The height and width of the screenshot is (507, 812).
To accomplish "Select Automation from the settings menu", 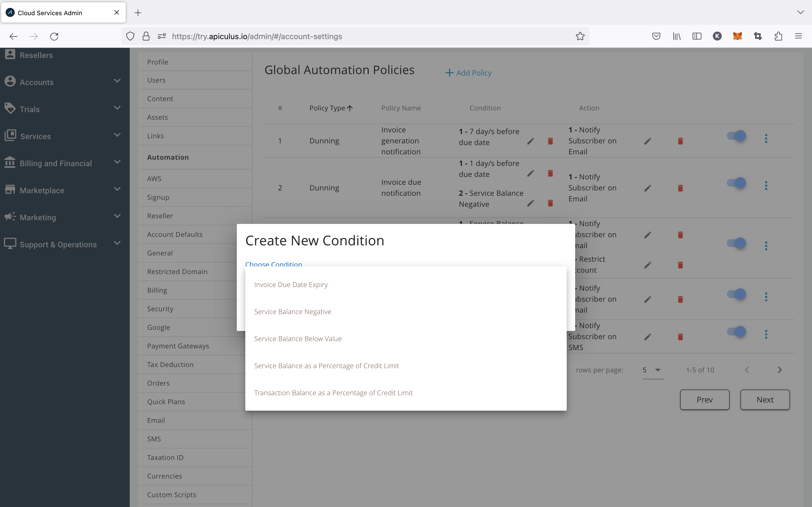I will coord(168,157).
